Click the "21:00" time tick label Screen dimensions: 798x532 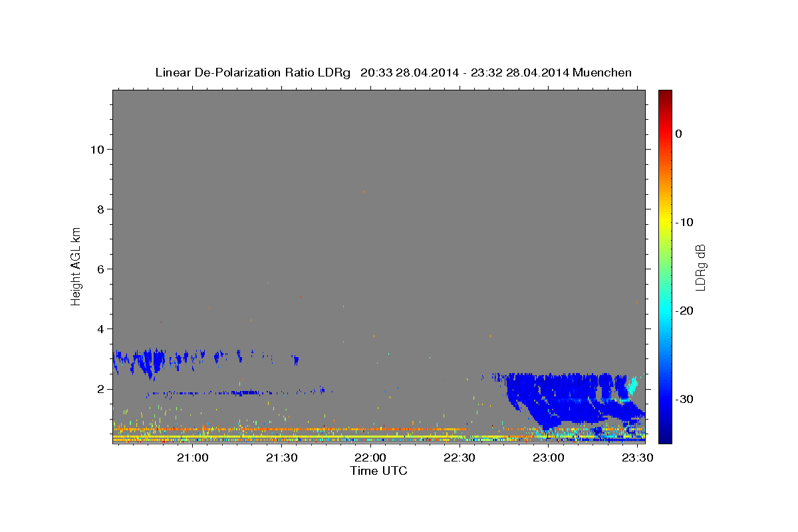[x=193, y=458]
